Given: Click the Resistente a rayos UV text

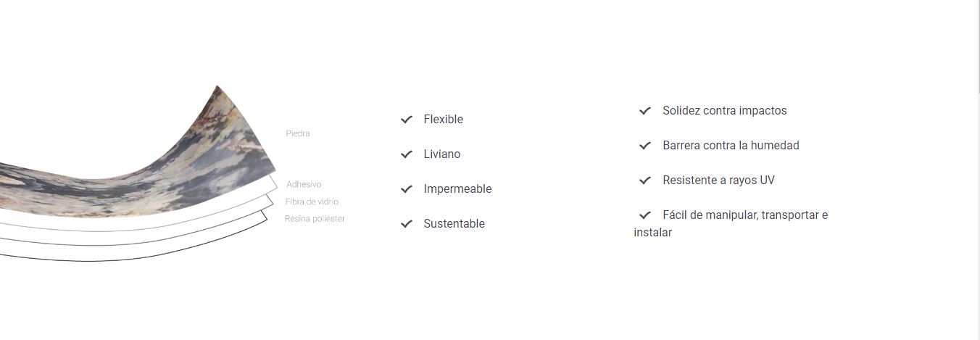Looking at the screenshot, I should (x=718, y=180).
